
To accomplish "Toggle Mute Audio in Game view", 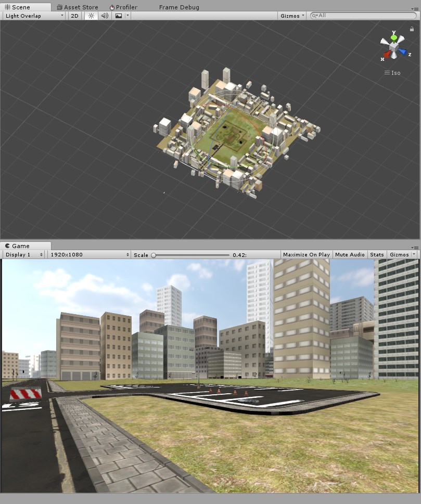I will pos(350,254).
